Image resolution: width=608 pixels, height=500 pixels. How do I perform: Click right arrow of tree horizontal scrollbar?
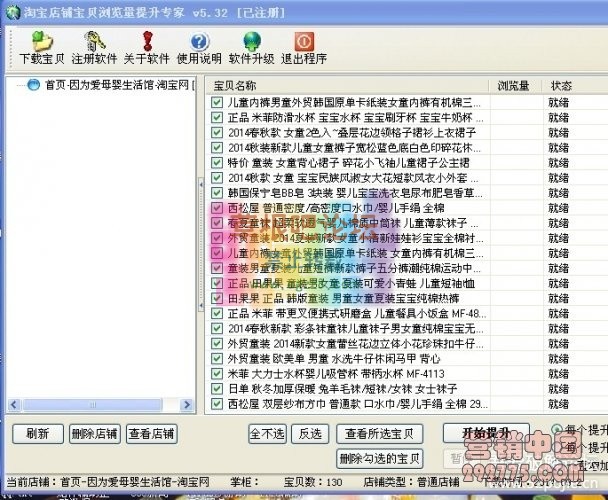tap(187, 405)
